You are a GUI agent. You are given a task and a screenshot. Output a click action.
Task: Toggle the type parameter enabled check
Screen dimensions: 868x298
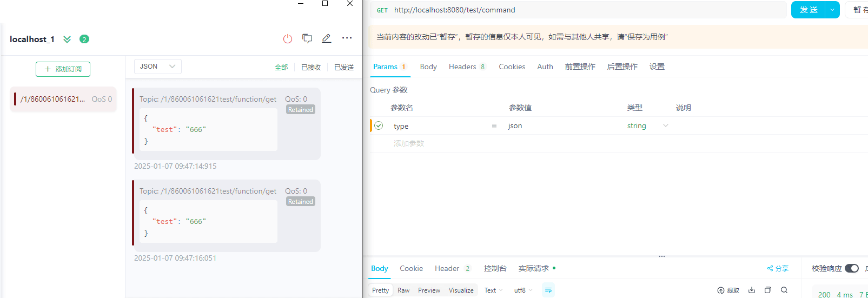click(x=379, y=125)
